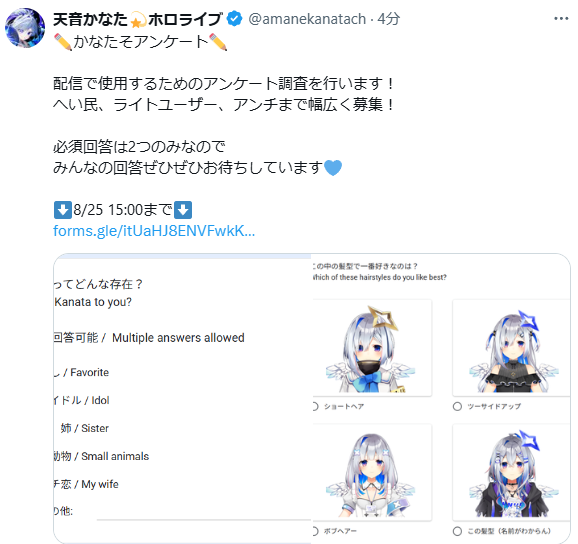Screen dimensions: 578x544
Task: Click the black hoodie hairstyle thumbnail
Action: (x=511, y=472)
